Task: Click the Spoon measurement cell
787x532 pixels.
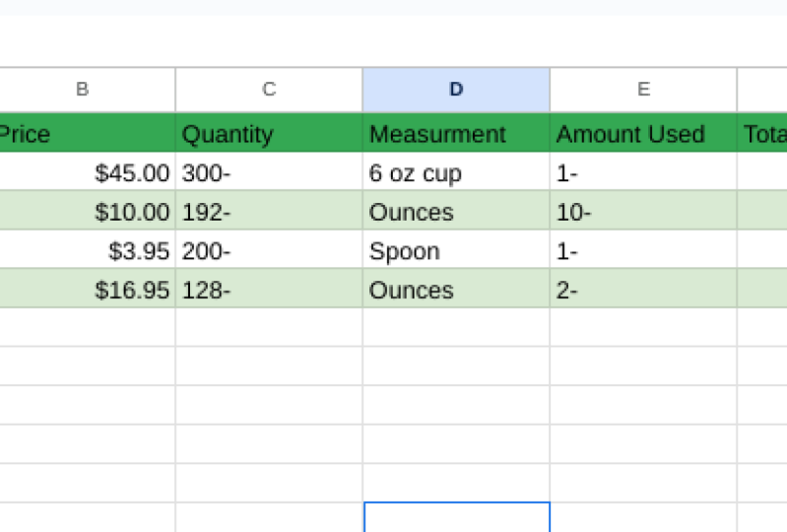Action: (456, 251)
